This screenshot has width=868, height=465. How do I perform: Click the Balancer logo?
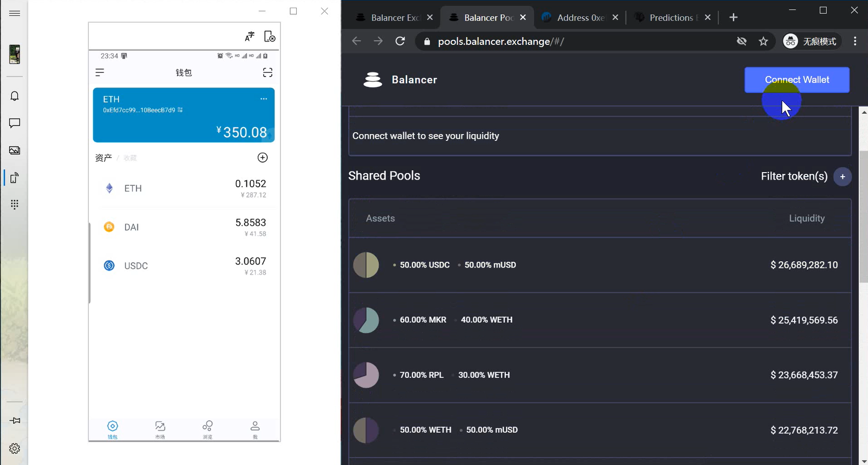(x=401, y=80)
